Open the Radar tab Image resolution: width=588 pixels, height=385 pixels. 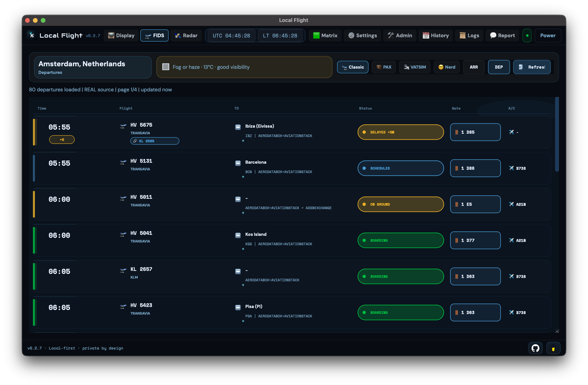[186, 35]
